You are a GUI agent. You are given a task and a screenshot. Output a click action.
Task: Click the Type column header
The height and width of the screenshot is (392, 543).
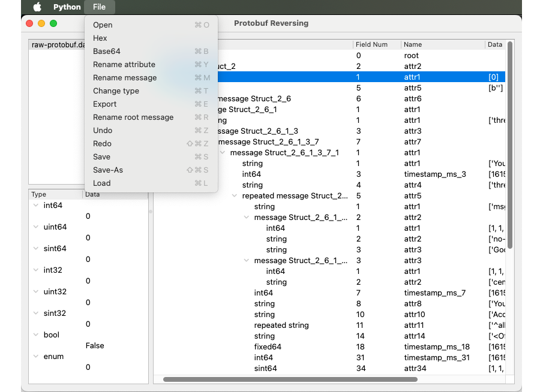coord(55,194)
